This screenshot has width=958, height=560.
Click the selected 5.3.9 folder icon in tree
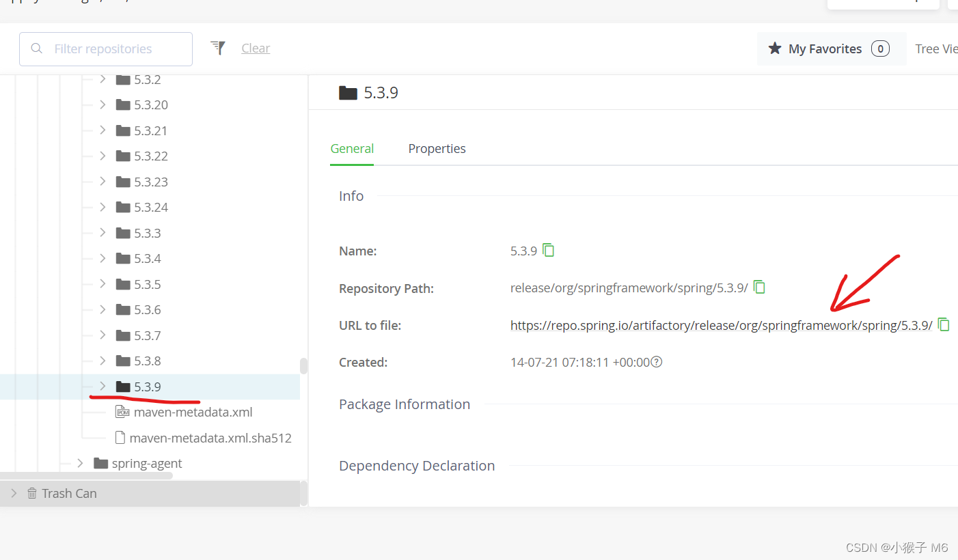pyautogui.click(x=123, y=387)
